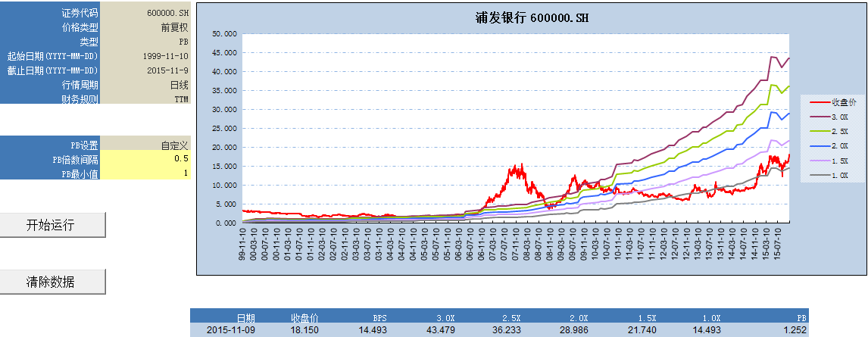868x337 pixels.
Task: Select the PB设置 value 自定义
Action: coord(145,145)
